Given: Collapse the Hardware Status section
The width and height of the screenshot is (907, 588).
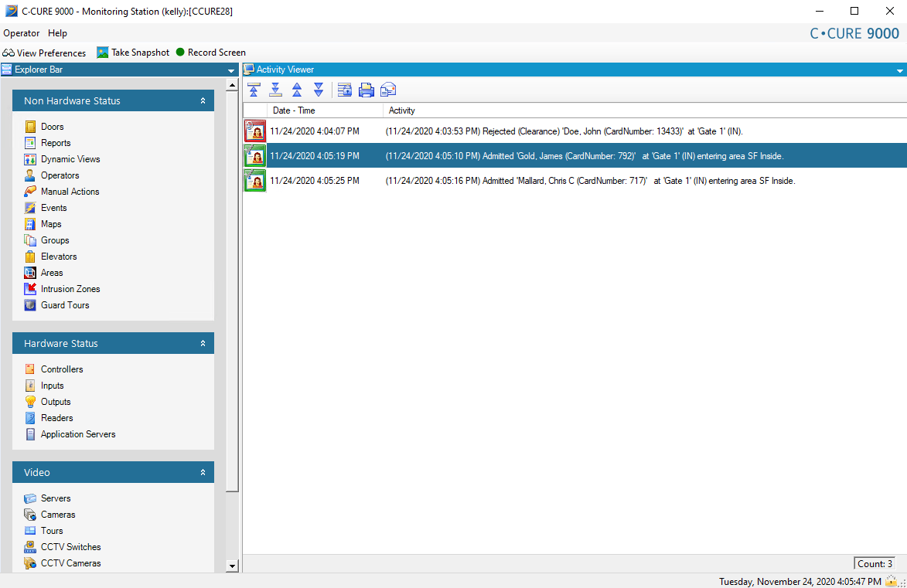Looking at the screenshot, I should (x=203, y=343).
